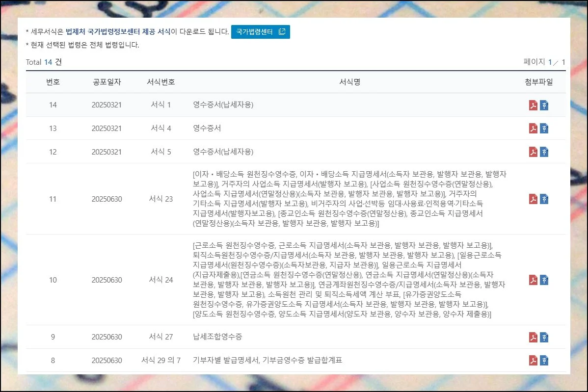Screen dimensions: 588x392
Task: Download PDF for 서식 29 의 7
Action: tap(533, 361)
